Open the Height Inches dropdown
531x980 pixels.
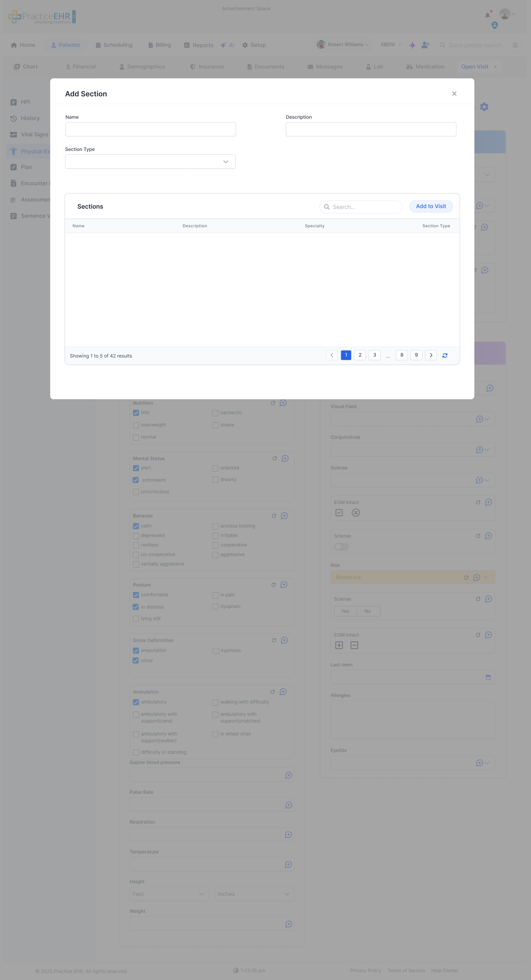(254, 893)
